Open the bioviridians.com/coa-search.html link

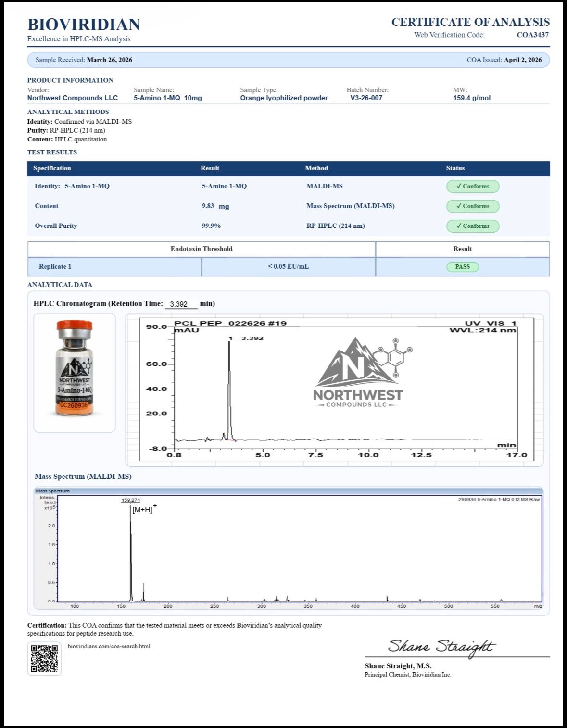click(109, 646)
